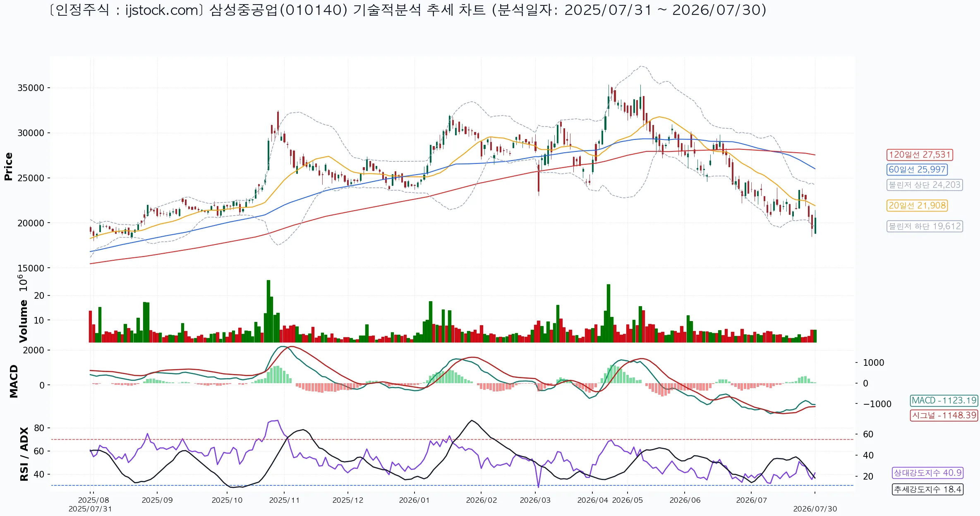Click the 시그널 -1148.39 value label

pos(944,415)
